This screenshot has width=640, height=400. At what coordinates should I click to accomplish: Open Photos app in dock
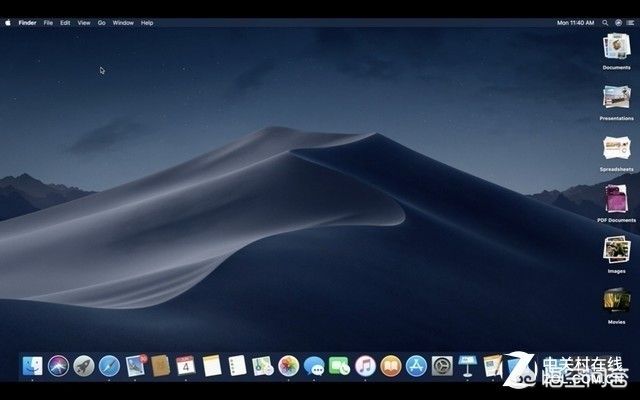coord(289,366)
